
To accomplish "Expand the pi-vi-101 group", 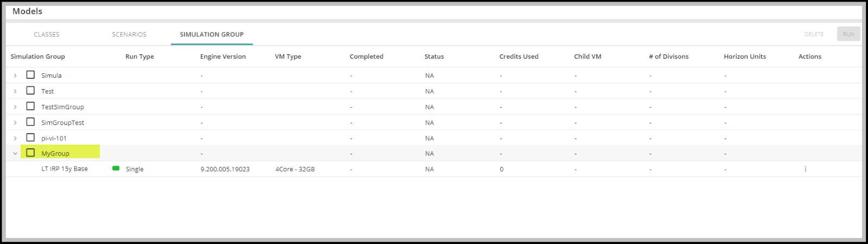I will [15, 138].
